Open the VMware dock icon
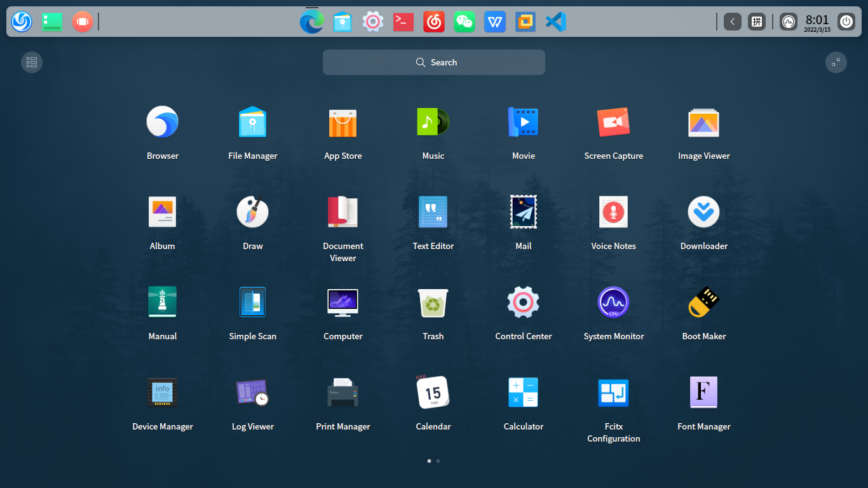This screenshot has height=488, width=868. coord(526,22)
